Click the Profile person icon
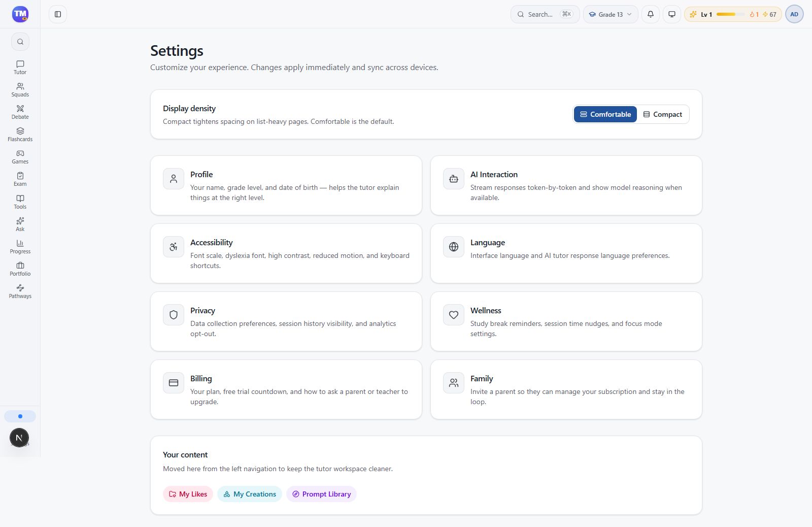This screenshot has height=527, width=812. 174,179
